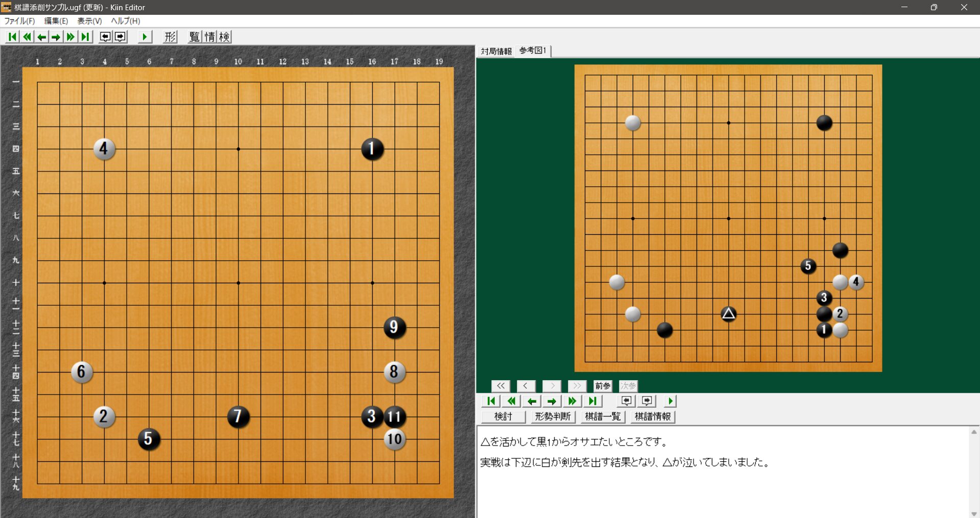Open the 棋譜一覧 list button
Screen dimensions: 980x518
(x=603, y=416)
